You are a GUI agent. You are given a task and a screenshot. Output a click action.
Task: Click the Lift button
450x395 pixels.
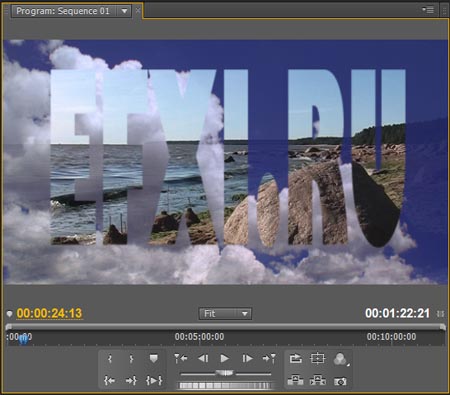pos(295,380)
